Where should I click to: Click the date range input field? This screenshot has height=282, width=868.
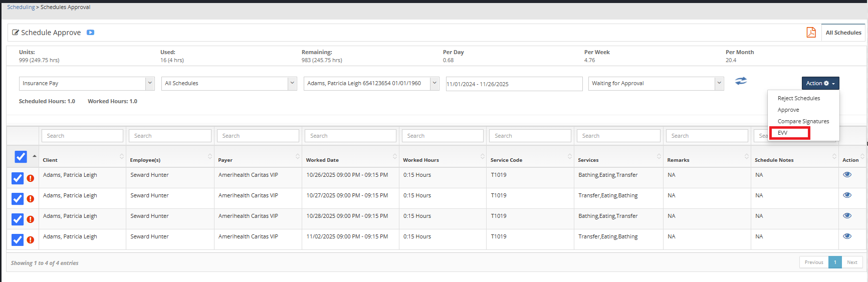click(x=514, y=84)
